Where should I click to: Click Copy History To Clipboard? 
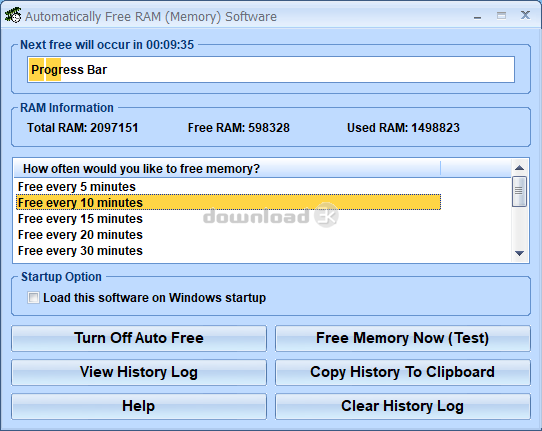click(403, 372)
